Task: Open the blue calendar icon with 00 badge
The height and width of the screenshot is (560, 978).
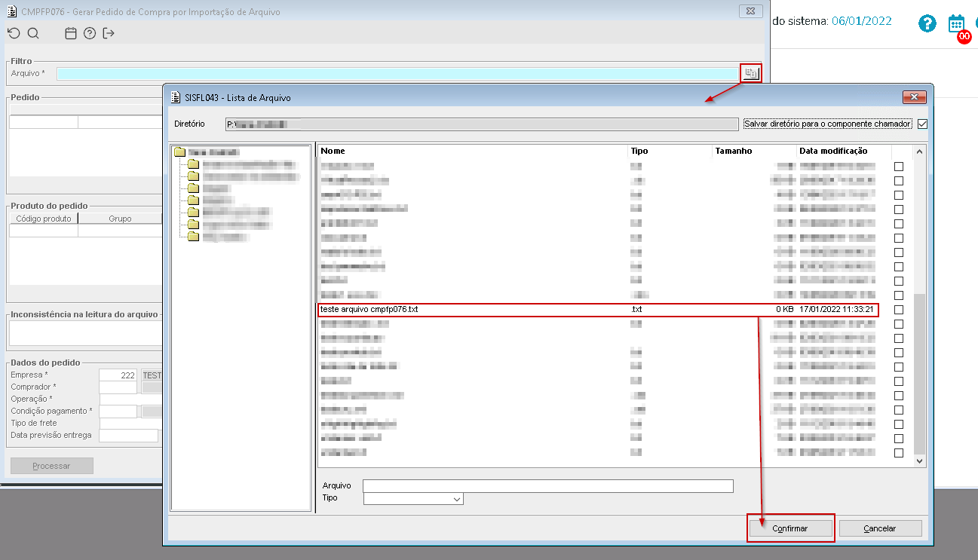Action: (958, 24)
